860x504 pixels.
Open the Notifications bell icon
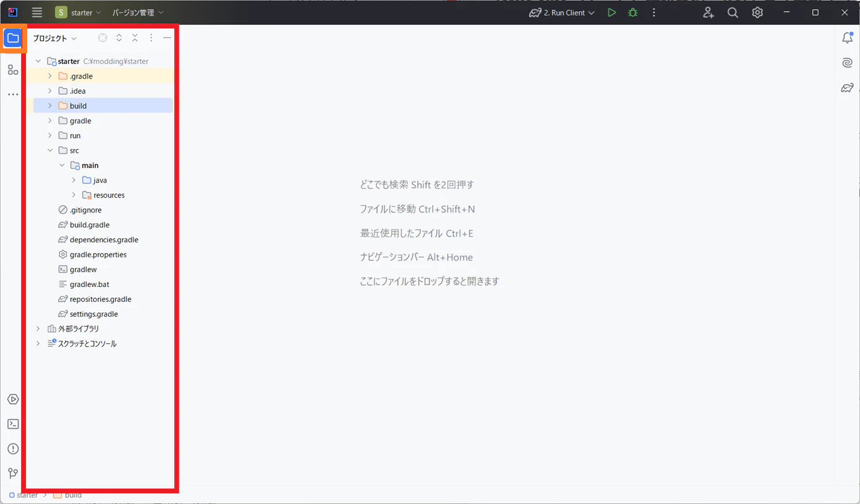pyautogui.click(x=848, y=38)
